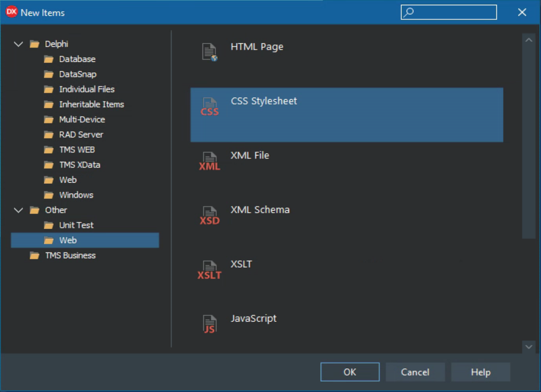Open Help for New Items
The width and height of the screenshot is (541, 392).
tap(481, 372)
